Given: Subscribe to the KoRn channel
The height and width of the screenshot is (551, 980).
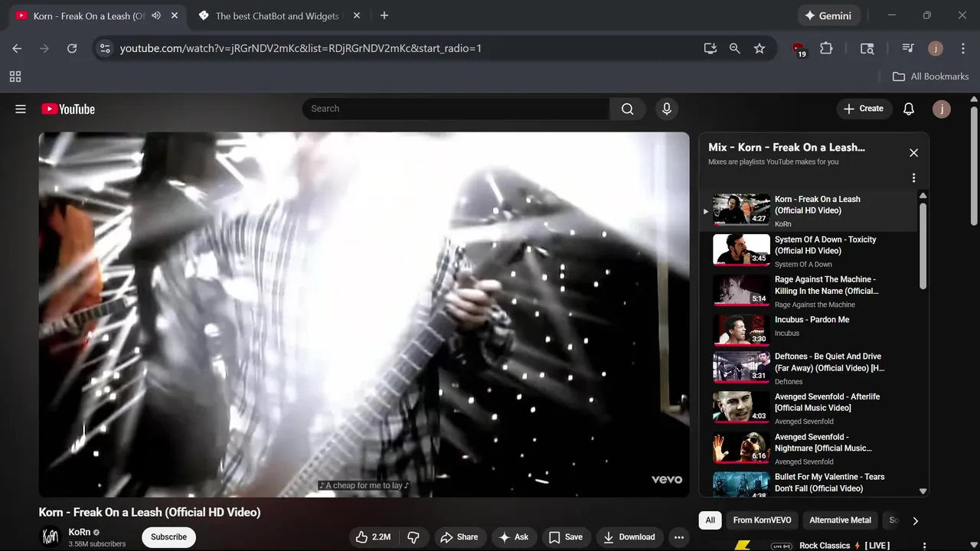Looking at the screenshot, I should pos(168,537).
